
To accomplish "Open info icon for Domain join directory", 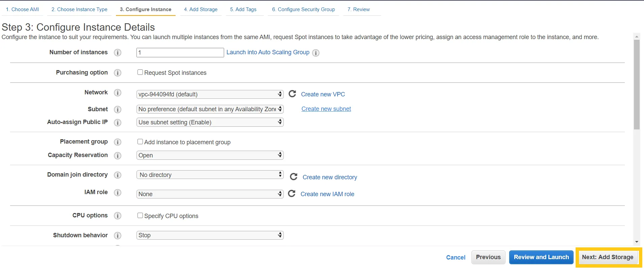I will coord(118,175).
